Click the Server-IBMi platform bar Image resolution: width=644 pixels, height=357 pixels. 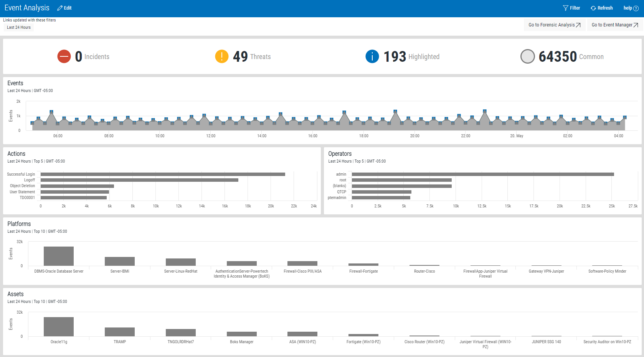tap(120, 261)
